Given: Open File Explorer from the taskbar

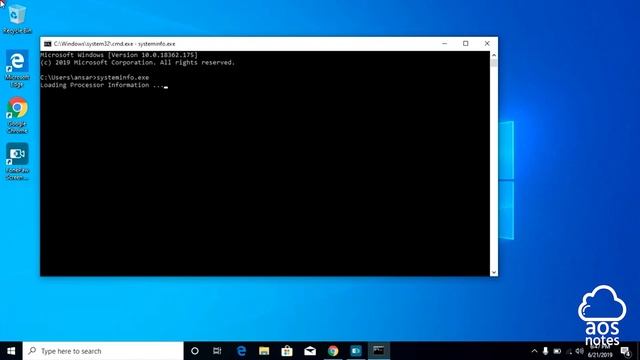Looking at the screenshot, I should (264, 351).
